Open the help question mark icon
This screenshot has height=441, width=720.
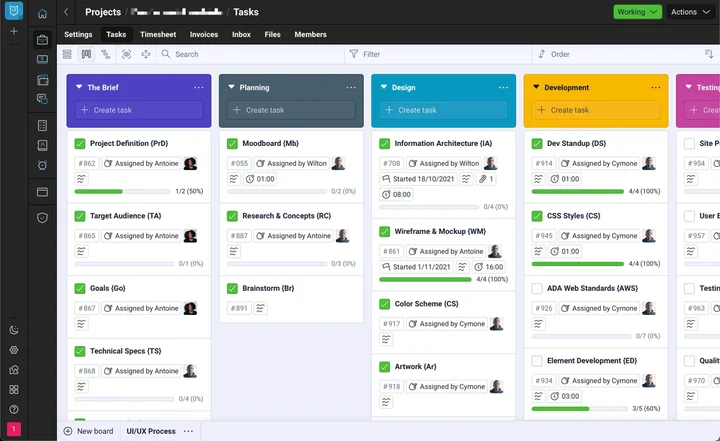click(14, 409)
